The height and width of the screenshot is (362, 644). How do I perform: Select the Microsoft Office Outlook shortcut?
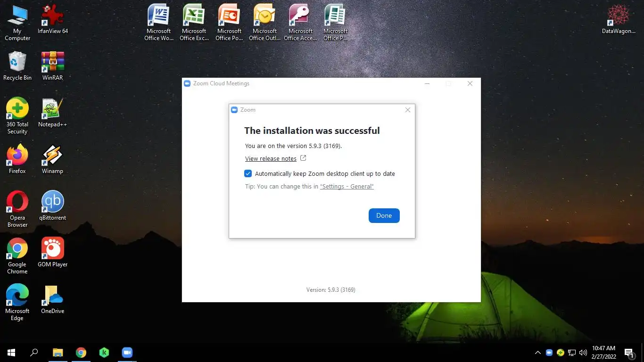(x=264, y=23)
